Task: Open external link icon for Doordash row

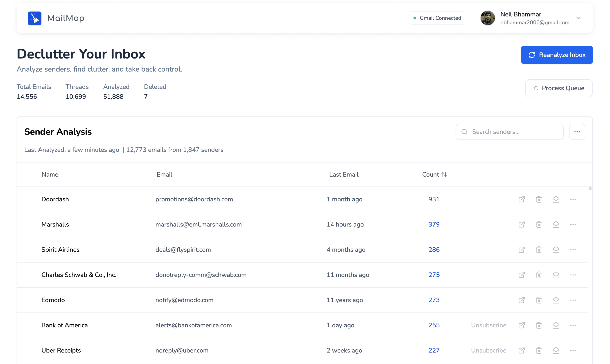Action: click(522, 199)
